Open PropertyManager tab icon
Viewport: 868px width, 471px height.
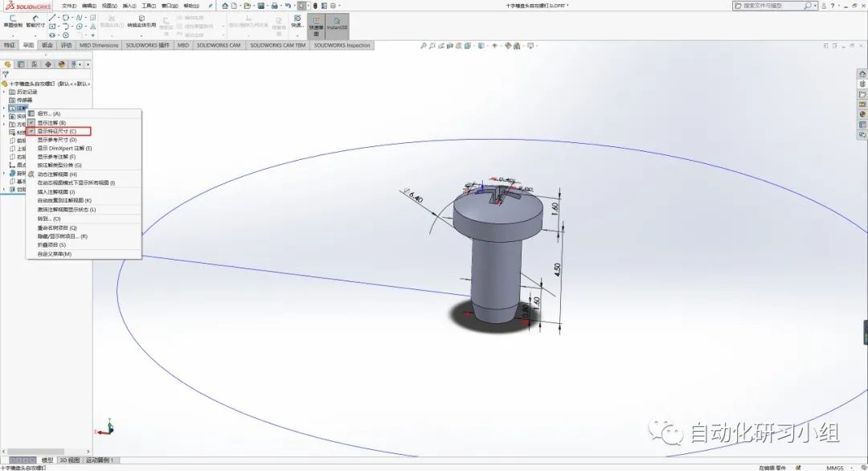pos(21,64)
